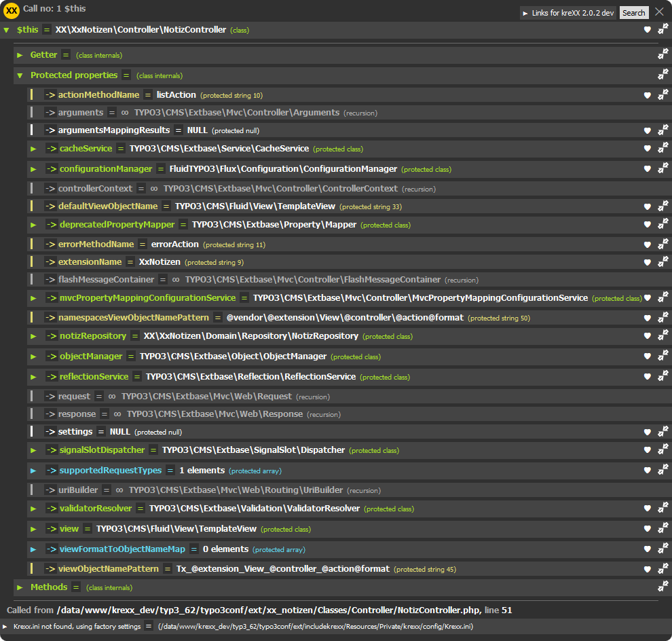Expand the Krexx.ini not found message
This screenshot has height=641, width=672.
[5, 627]
